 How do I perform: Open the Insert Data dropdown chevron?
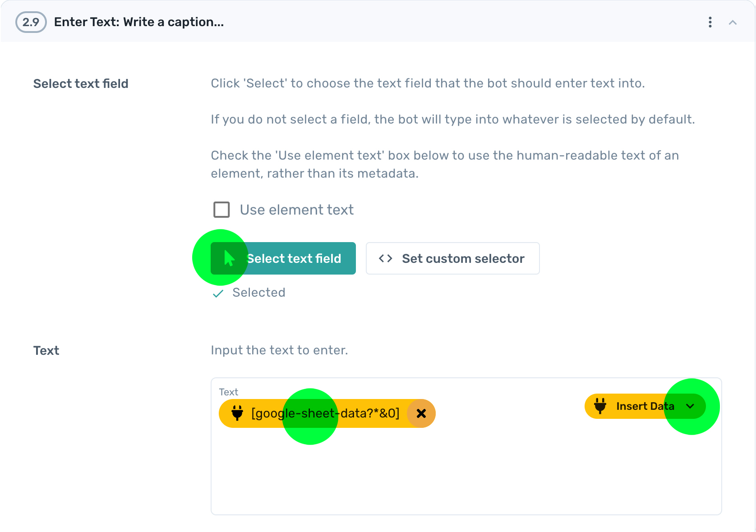690,406
